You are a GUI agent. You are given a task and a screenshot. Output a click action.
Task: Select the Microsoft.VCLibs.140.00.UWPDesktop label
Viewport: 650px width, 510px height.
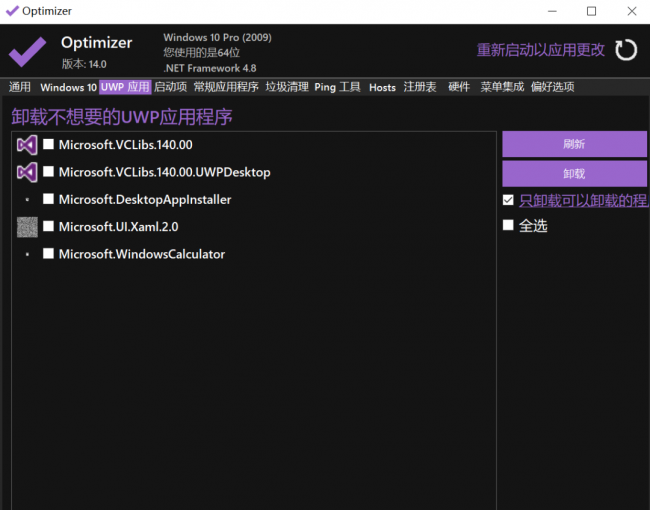165,172
